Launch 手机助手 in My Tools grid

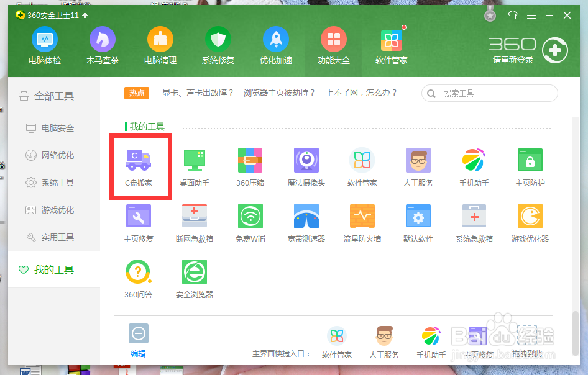click(x=474, y=167)
